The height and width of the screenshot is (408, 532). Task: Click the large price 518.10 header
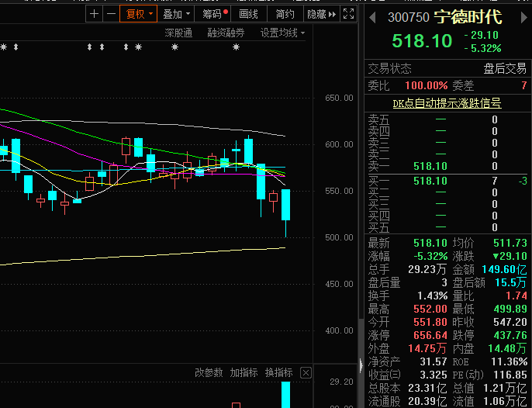[422, 41]
